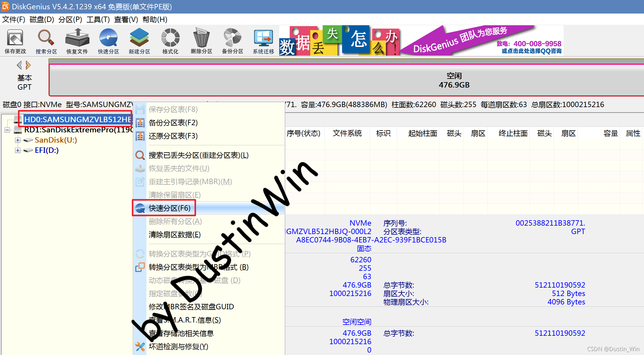Choose 坏道检测与修复(Y) entry
This screenshot has width=644, height=355.
click(209, 347)
